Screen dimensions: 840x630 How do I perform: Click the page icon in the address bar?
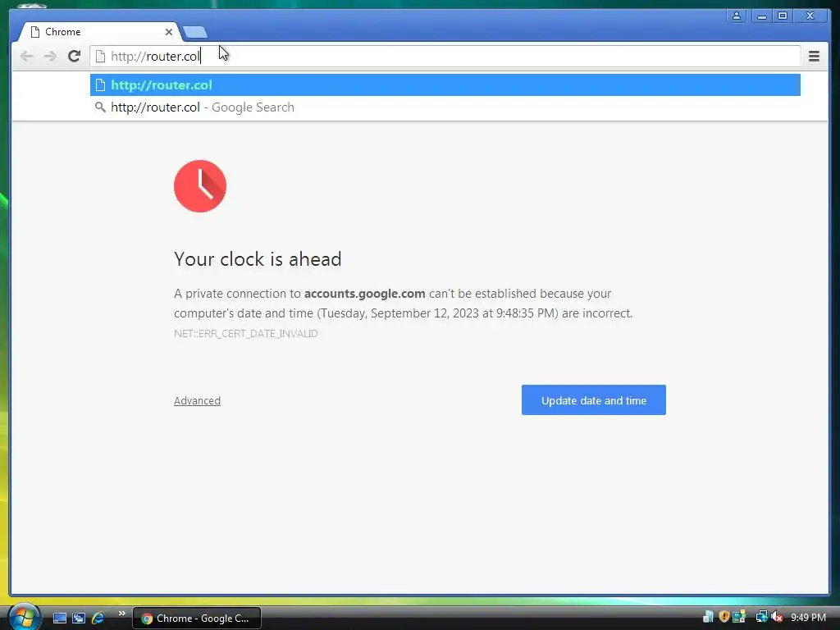(x=100, y=56)
